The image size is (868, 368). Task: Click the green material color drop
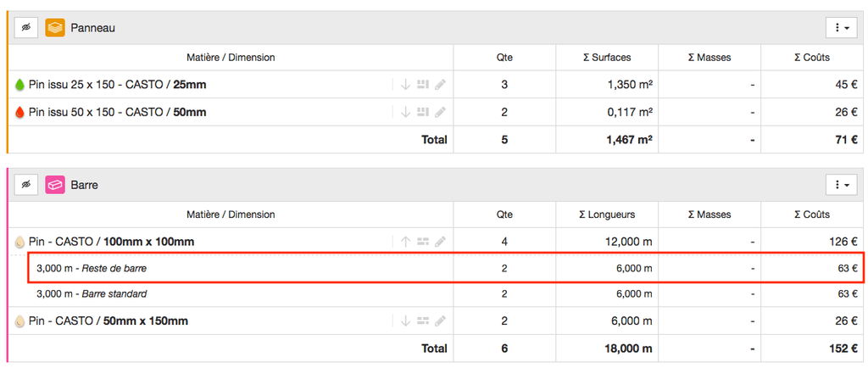click(20, 85)
